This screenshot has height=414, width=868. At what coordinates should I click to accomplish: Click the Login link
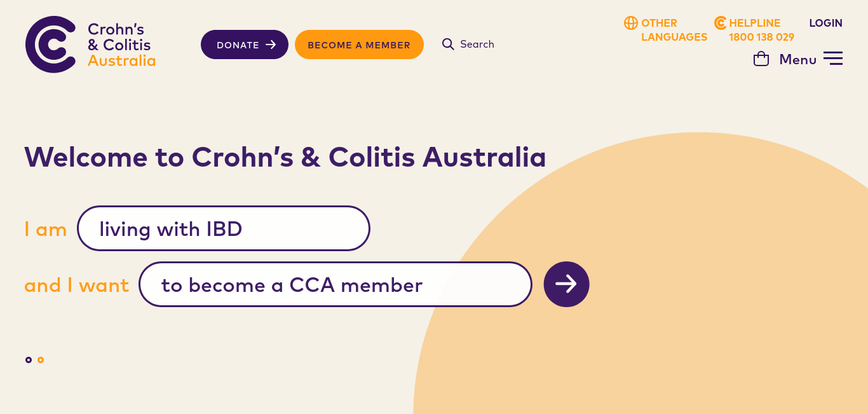825,23
